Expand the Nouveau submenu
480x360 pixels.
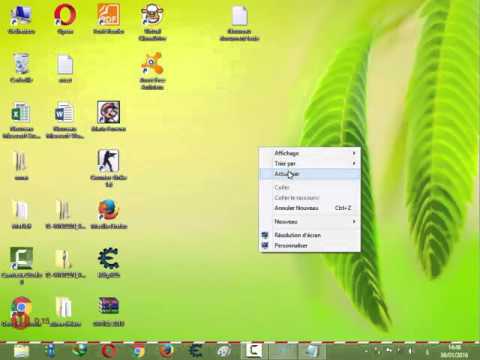pyautogui.click(x=310, y=221)
